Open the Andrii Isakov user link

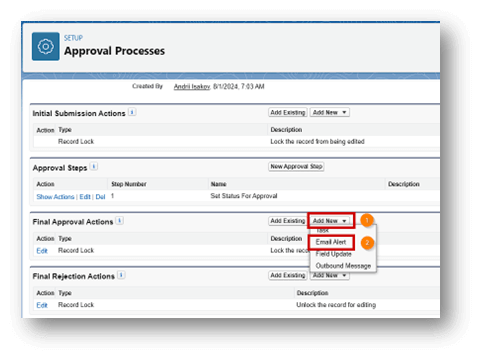192,87
